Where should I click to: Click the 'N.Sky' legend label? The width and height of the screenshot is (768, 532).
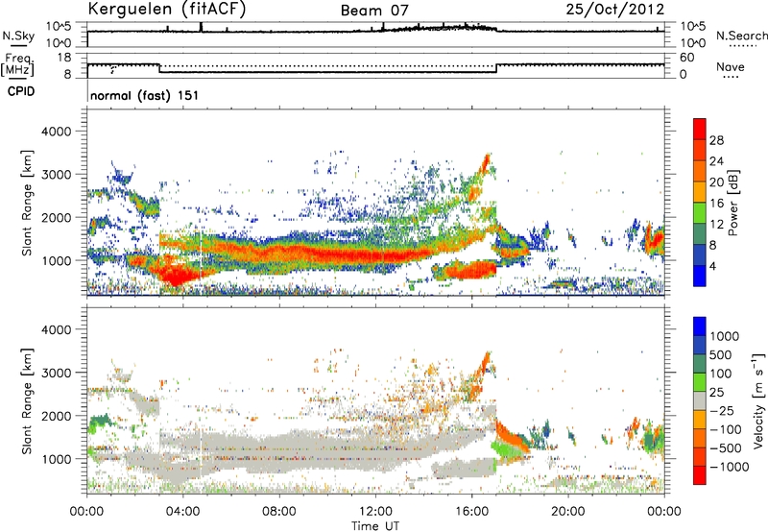point(18,36)
